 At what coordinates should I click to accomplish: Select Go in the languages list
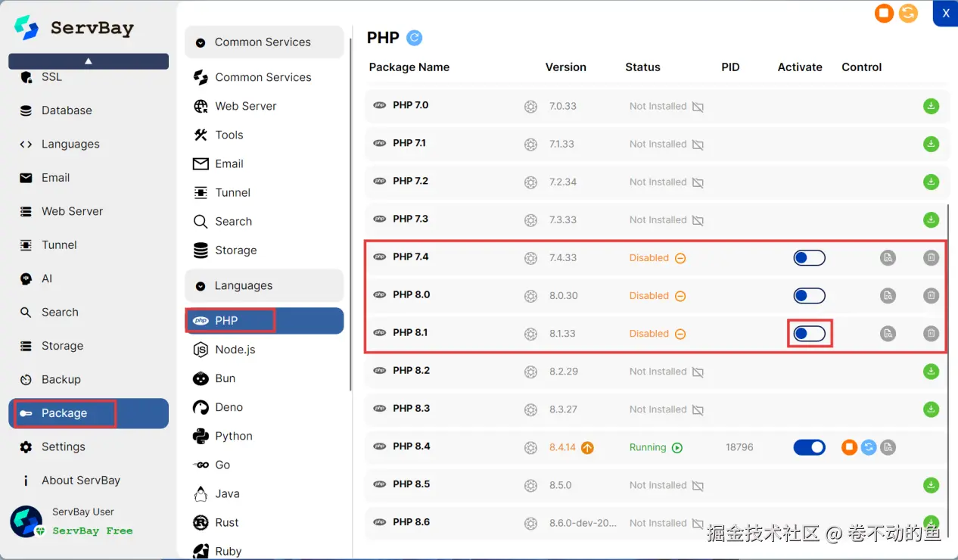[264, 465]
